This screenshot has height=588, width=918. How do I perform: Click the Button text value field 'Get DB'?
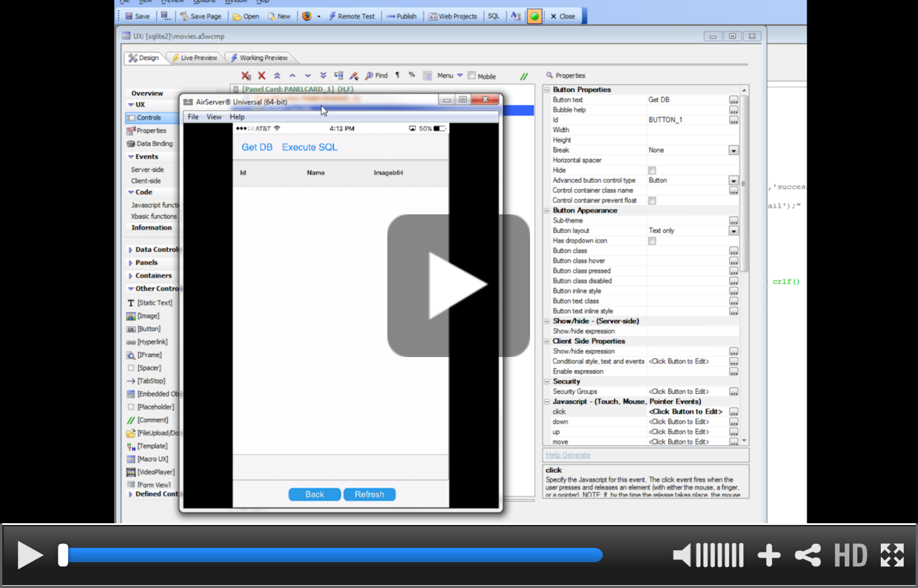pos(687,100)
